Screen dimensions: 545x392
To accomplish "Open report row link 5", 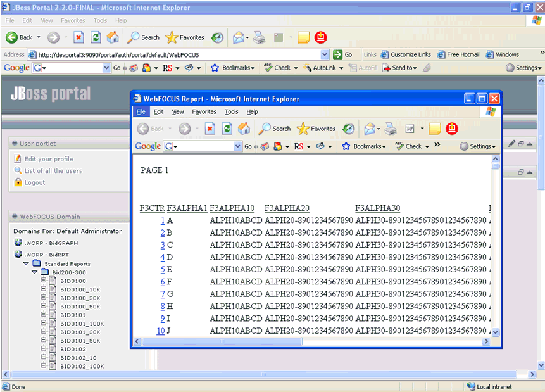I will [x=162, y=270].
